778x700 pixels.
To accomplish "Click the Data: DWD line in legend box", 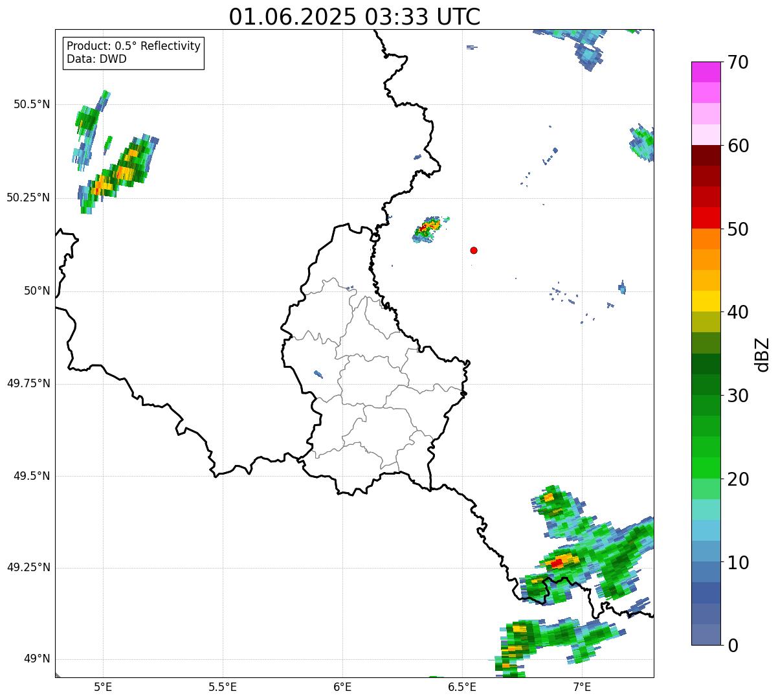I will (x=96, y=59).
